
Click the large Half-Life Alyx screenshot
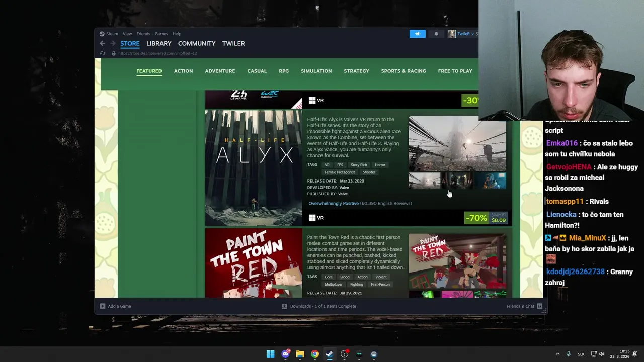[457, 143]
